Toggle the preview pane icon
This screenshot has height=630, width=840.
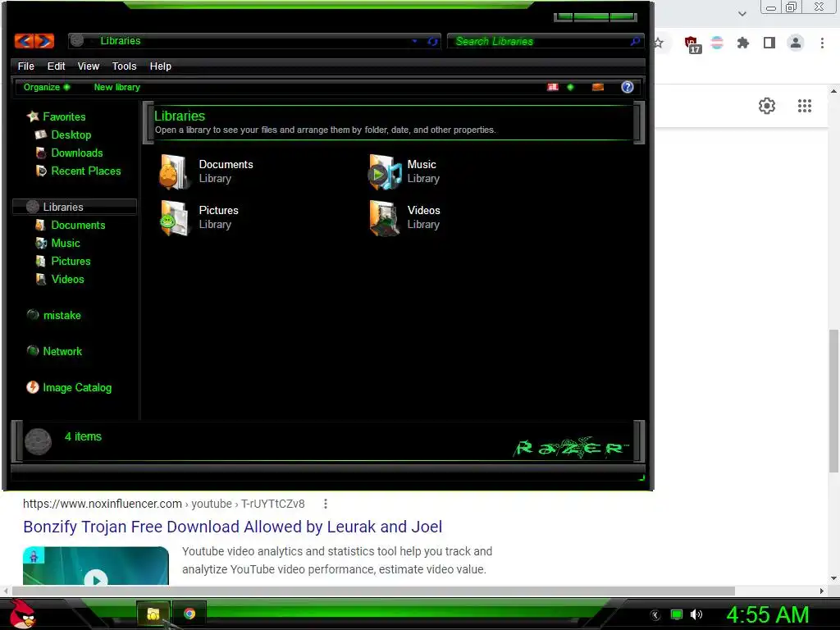pyautogui.click(x=598, y=87)
